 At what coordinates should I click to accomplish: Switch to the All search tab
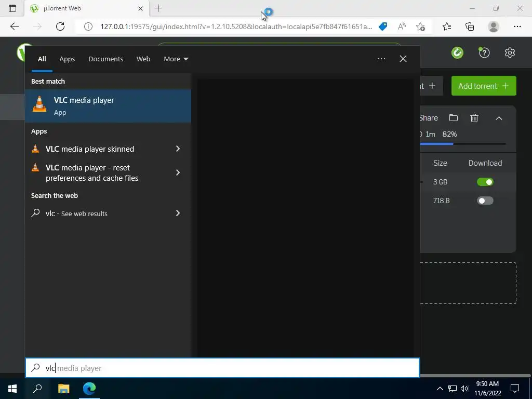pyautogui.click(x=42, y=59)
